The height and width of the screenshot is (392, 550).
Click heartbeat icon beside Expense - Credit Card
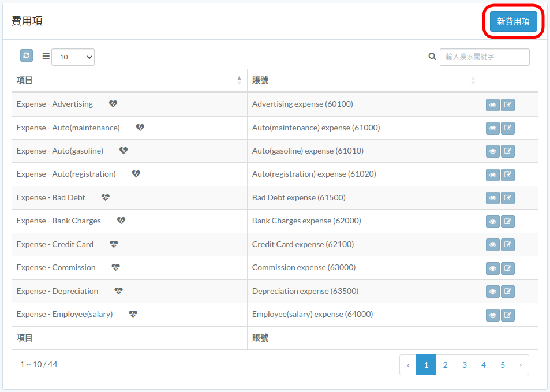114,244
